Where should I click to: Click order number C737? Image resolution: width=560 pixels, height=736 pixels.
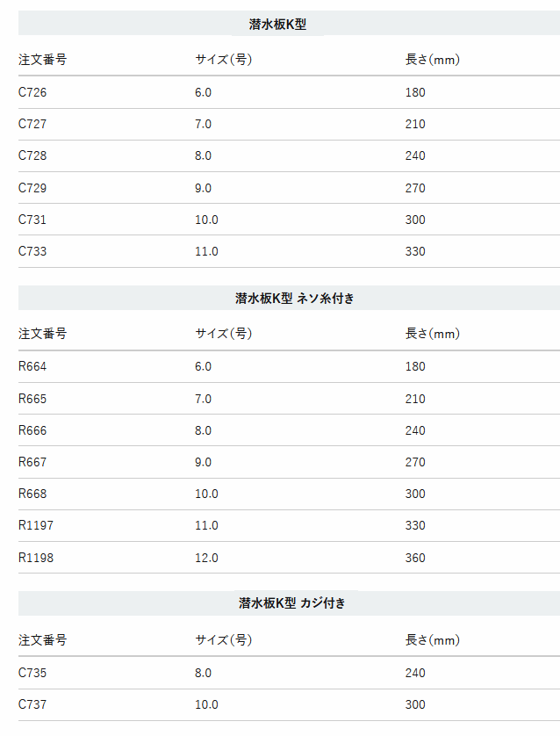coord(32,704)
